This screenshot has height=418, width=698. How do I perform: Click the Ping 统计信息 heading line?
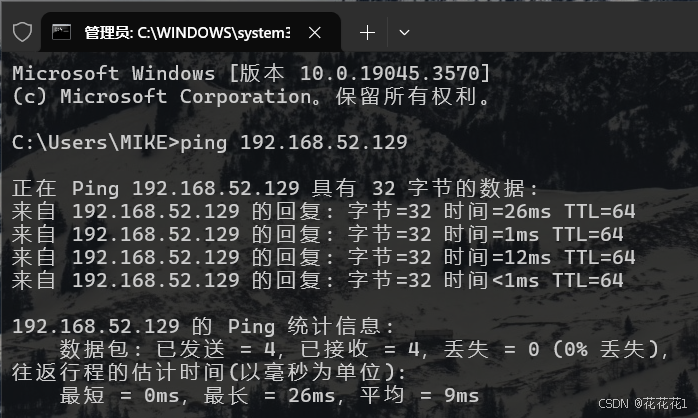pyautogui.click(x=203, y=326)
